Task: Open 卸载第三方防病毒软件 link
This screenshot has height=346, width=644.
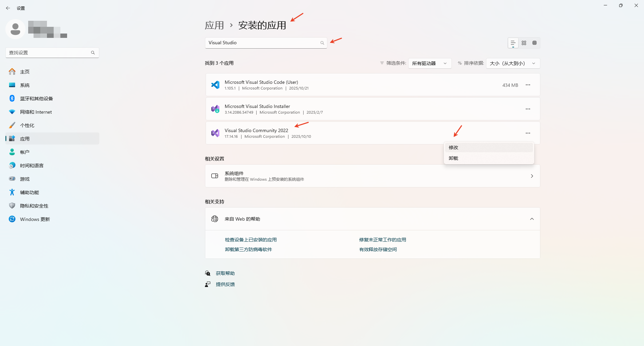Action: click(249, 249)
